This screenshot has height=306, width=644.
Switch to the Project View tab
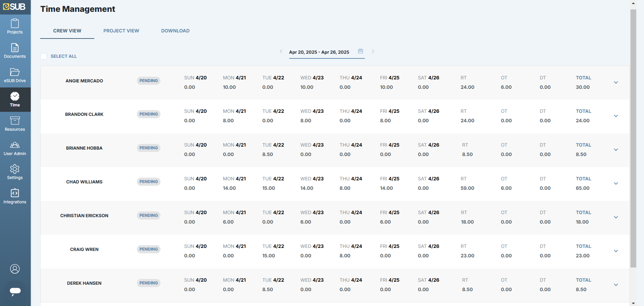121,31
